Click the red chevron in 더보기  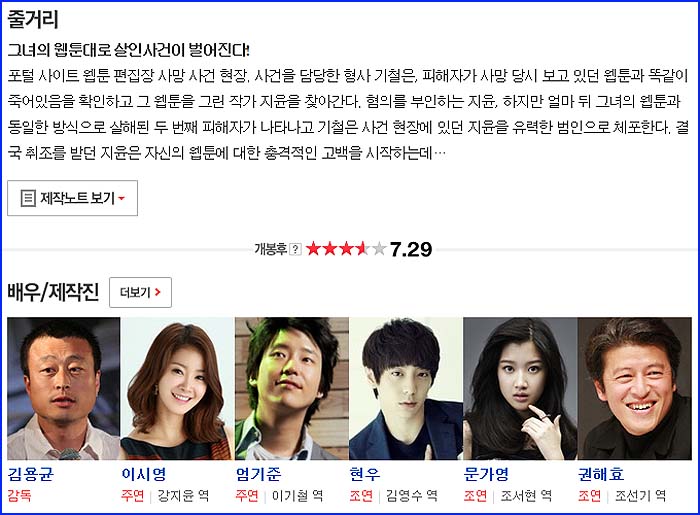pyautogui.click(x=157, y=292)
